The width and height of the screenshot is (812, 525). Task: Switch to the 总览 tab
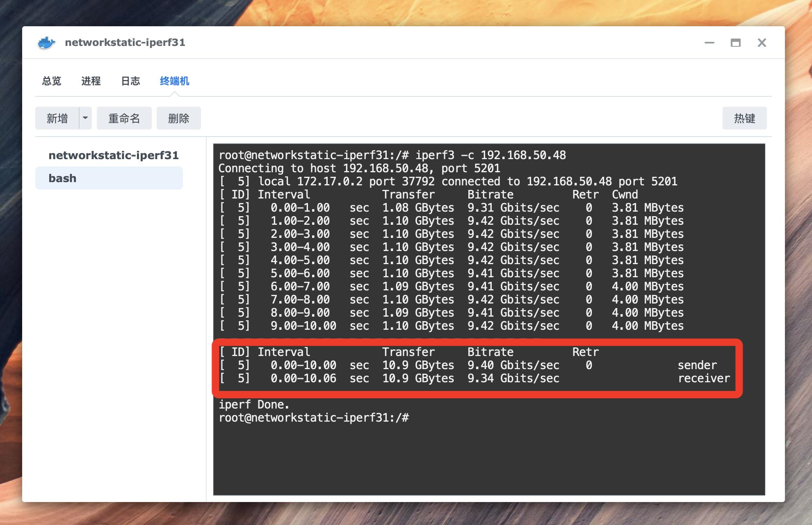pyautogui.click(x=52, y=81)
